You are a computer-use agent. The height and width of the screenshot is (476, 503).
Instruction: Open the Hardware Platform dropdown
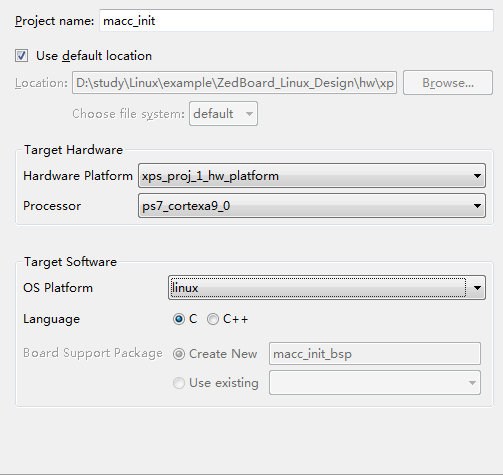click(312, 176)
